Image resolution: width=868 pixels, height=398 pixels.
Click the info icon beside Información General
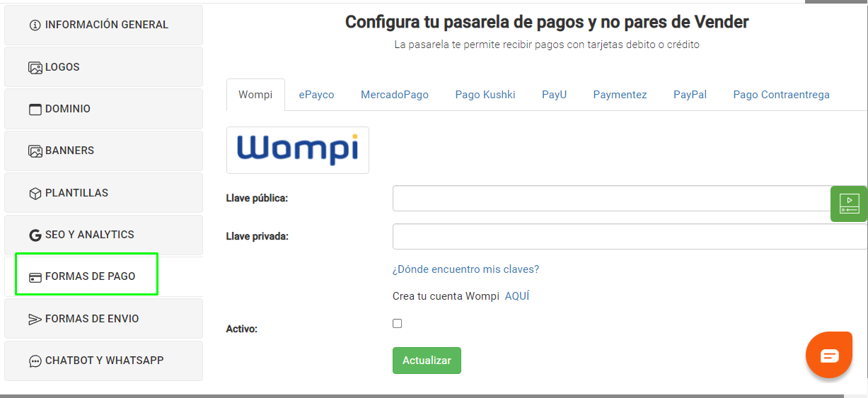point(35,25)
